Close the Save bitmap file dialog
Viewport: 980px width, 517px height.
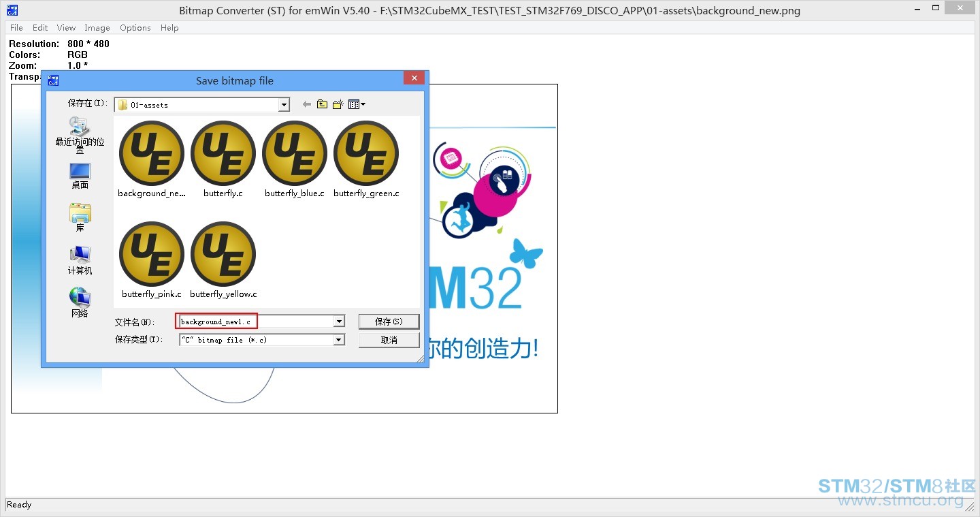click(x=414, y=78)
